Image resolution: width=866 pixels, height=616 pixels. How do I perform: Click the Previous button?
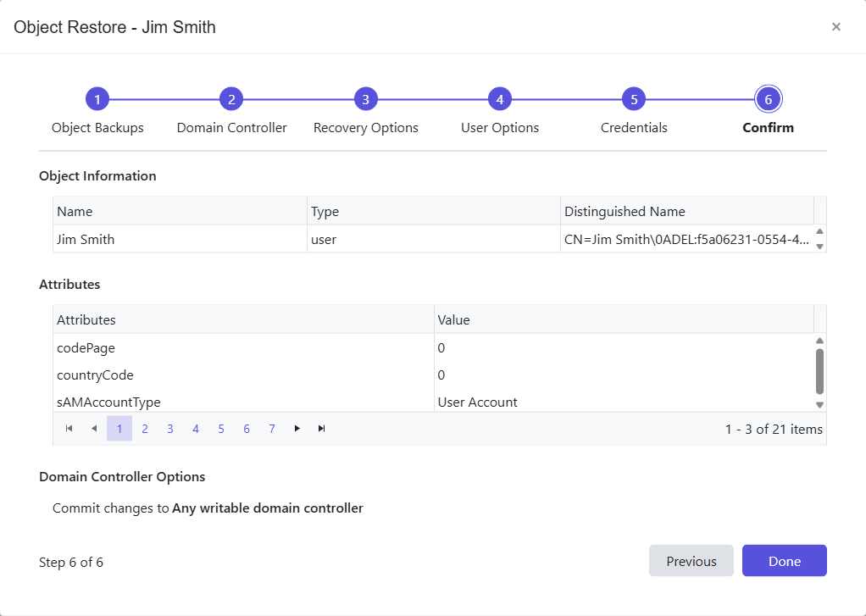point(691,561)
